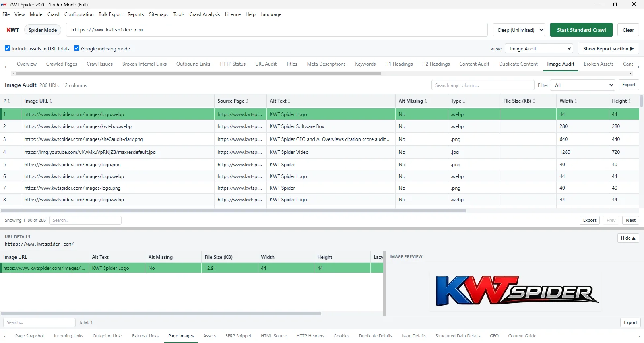Click Export button in URL details footer
The height and width of the screenshot is (343, 644).
(x=630, y=322)
